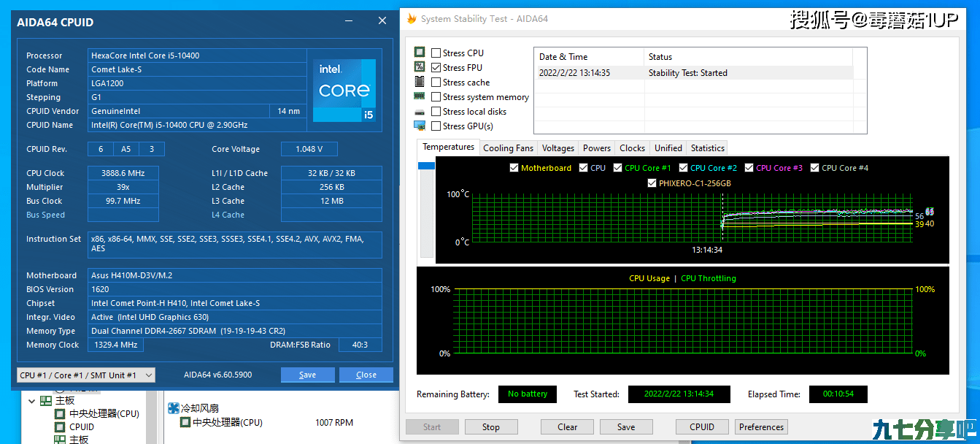Click the Clear button in Stability Test
This screenshot has height=444, width=980.
(568, 427)
